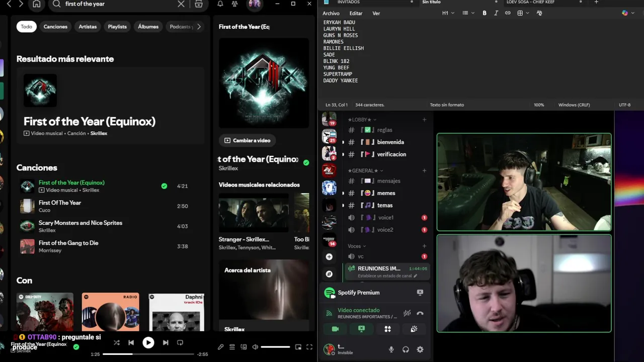Go to Spotify home via house icon
The width and height of the screenshot is (644, 362).
point(36,4)
